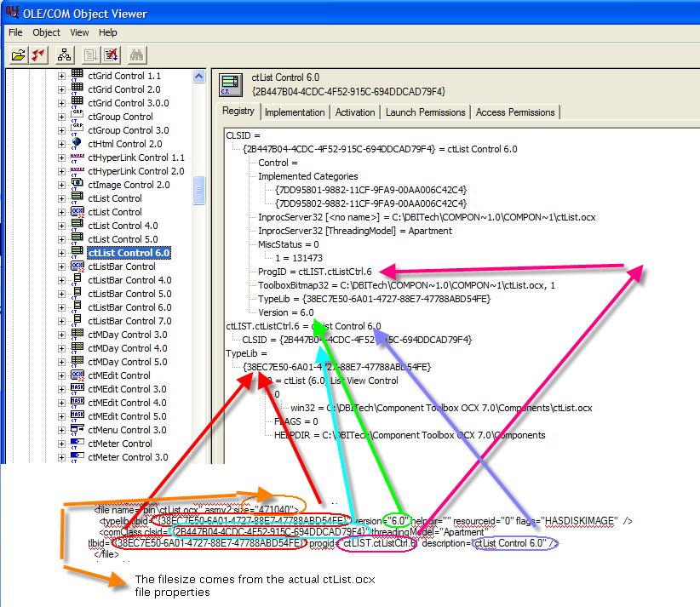Expand the ctHyperLink Control 1.1 node

click(x=61, y=157)
